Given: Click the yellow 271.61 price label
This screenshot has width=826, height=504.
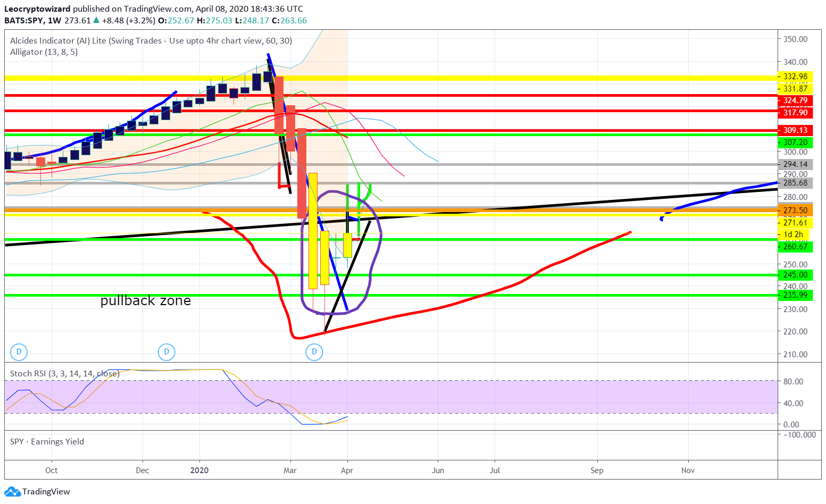Looking at the screenshot, I should (x=795, y=223).
